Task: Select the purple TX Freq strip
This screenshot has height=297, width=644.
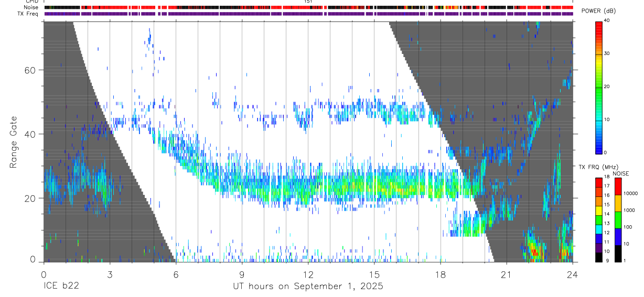Action: (308, 14)
